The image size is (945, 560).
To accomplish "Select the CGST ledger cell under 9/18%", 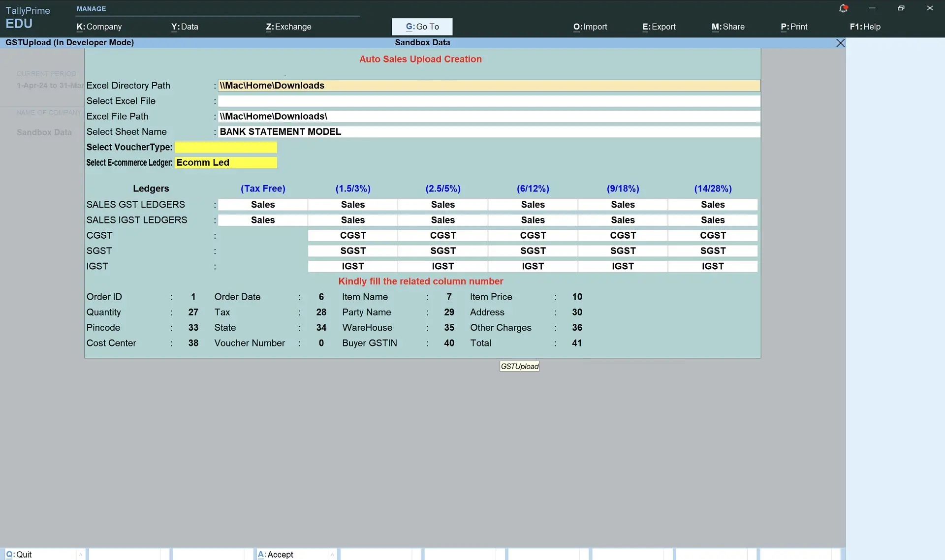I will coord(623,236).
